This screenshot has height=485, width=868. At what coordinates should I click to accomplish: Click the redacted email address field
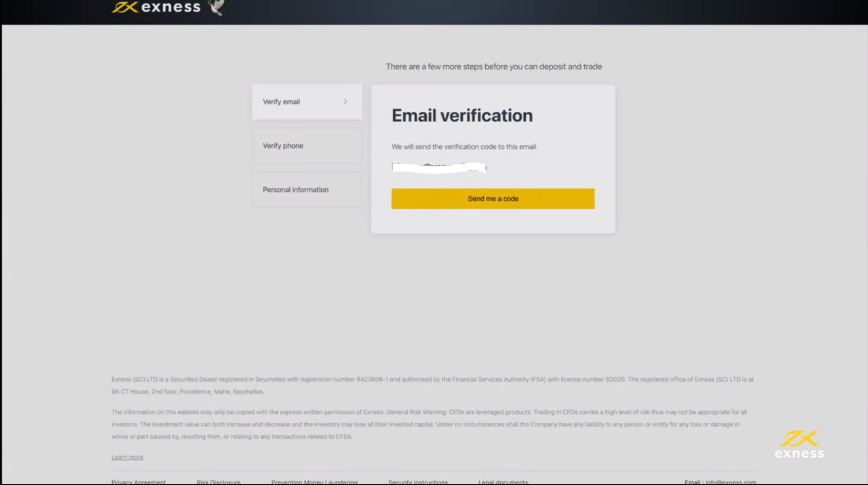[439, 166]
